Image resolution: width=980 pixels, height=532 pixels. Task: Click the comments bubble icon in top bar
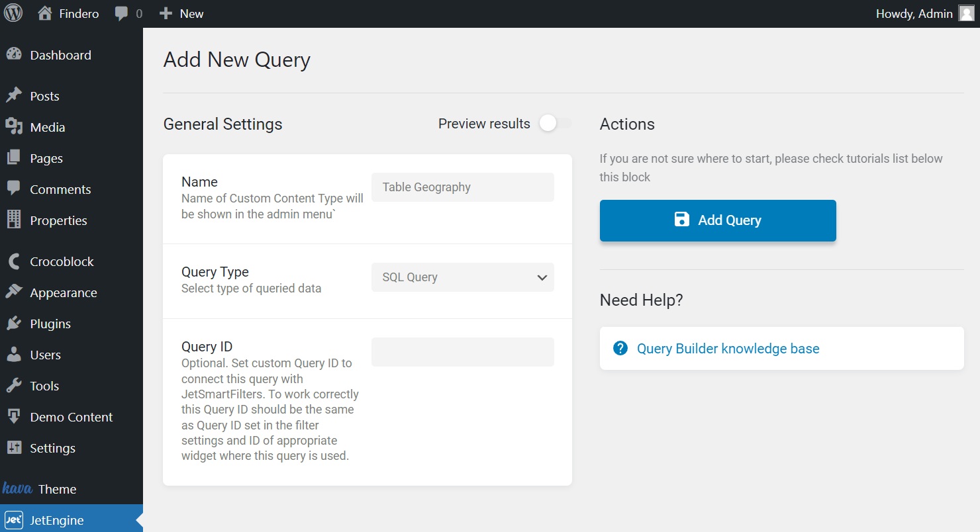(x=121, y=13)
